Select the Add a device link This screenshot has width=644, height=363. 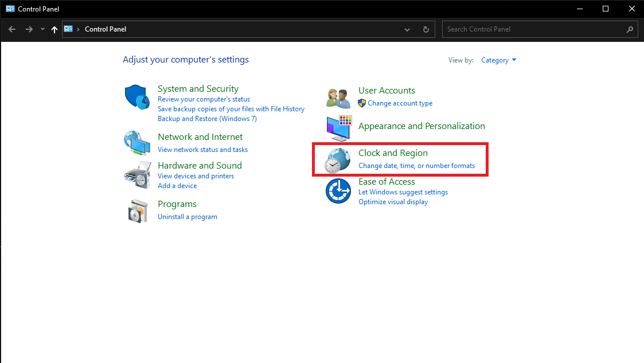coord(177,186)
